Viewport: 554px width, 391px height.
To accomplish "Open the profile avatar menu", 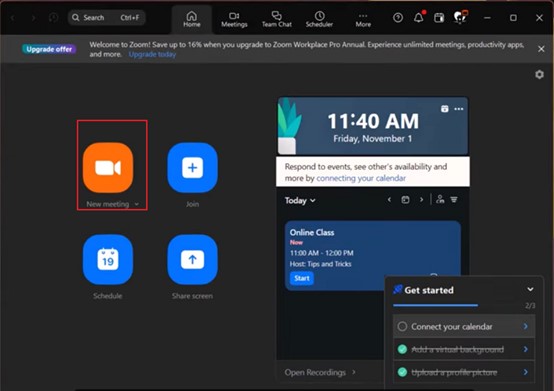I will [460, 17].
